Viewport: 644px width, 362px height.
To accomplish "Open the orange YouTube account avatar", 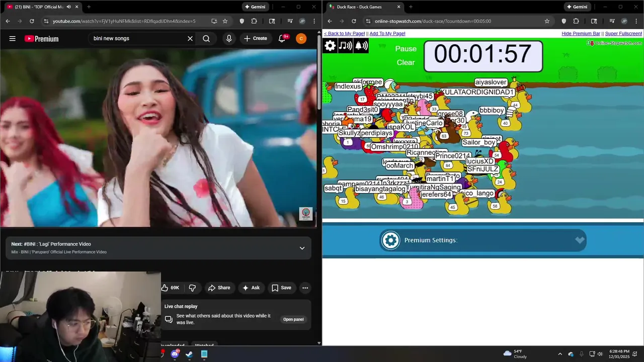I will pos(301,39).
